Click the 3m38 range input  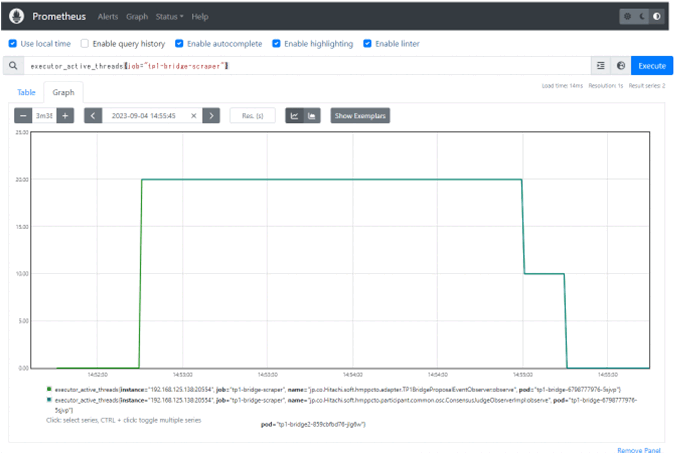click(x=44, y=115)
